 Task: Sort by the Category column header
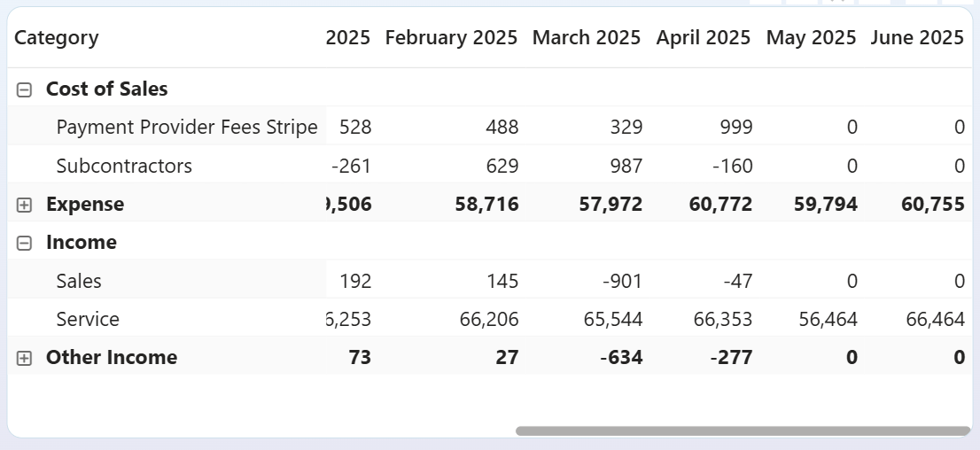57,38
